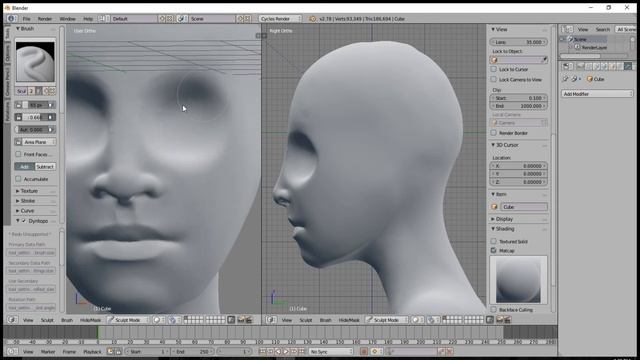Enable Backface Culling checkbox

click(494, 310)
